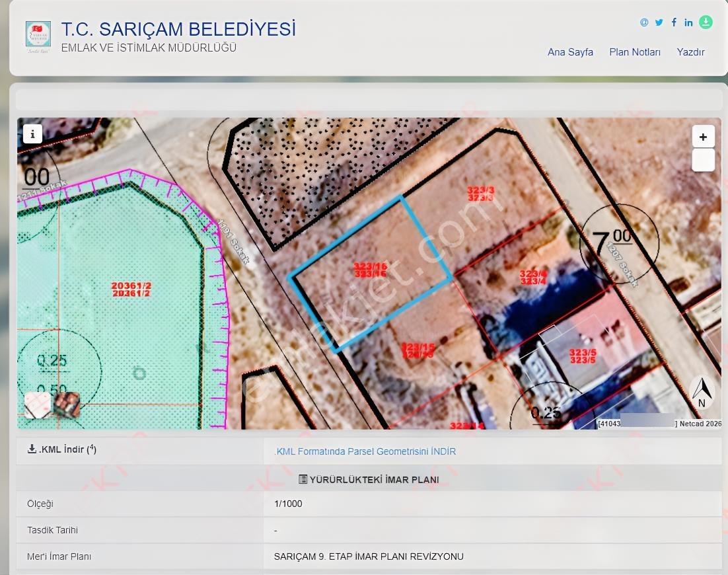728x575 pixels.
Task: Click EMLAK VE İSTİMLAK MÜDÜRLÜĞÜ subtitle
Action: coord(149,48)
